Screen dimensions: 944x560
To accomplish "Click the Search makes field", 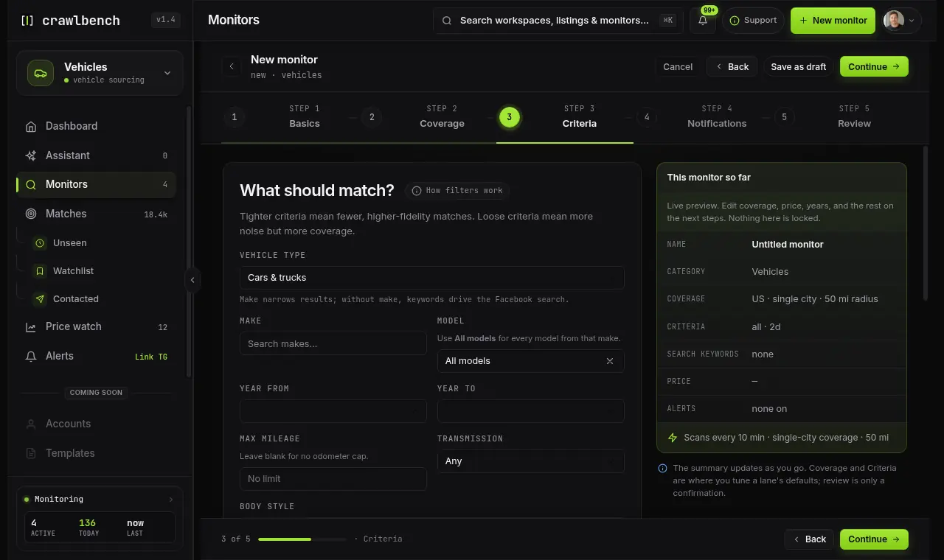I will pos(333,343).
